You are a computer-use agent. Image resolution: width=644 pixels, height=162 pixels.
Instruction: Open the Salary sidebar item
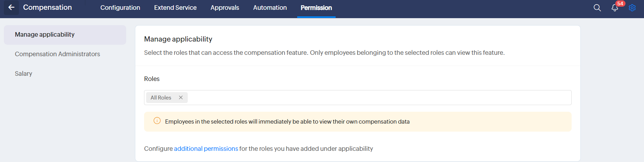pyautogui.click(x=23, y=74)
